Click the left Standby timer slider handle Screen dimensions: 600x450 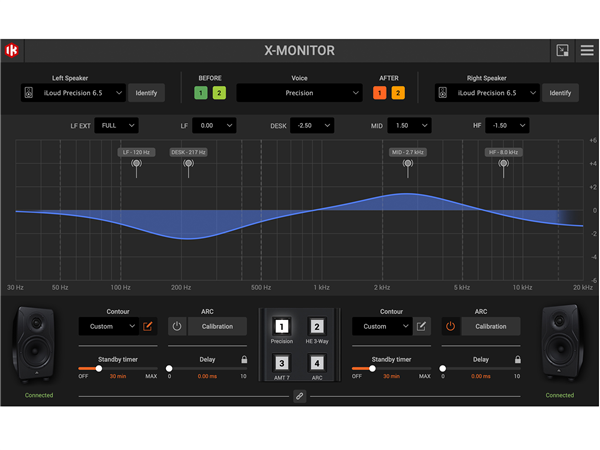(x=98, y=369)
